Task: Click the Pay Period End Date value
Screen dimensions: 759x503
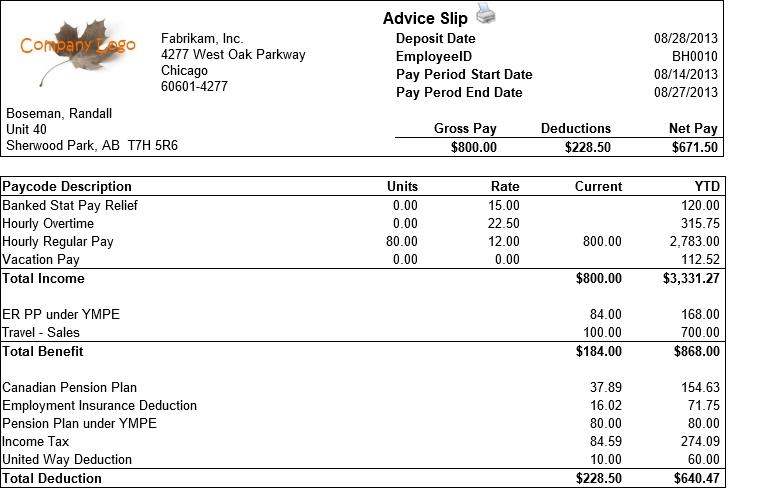Action: click(686, 93)
